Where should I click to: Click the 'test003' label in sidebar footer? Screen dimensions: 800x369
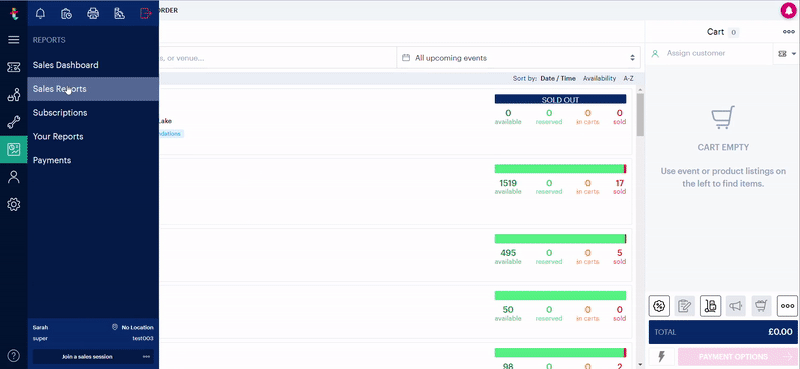pyautogui.click(x=143, y=338)
